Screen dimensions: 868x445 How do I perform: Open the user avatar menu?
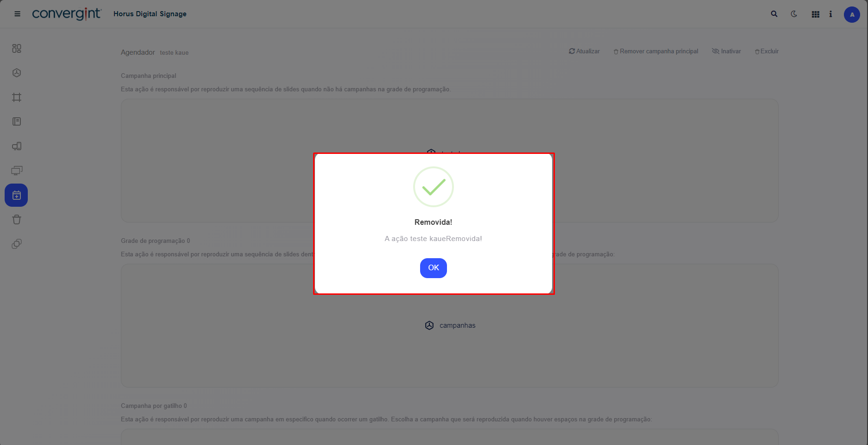(852, 14)
